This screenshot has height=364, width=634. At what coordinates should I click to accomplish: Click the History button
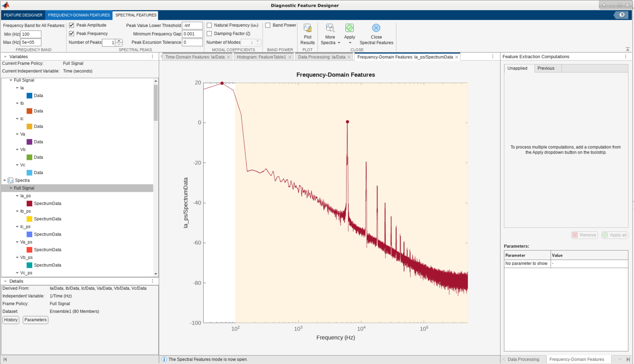point(11,320)
